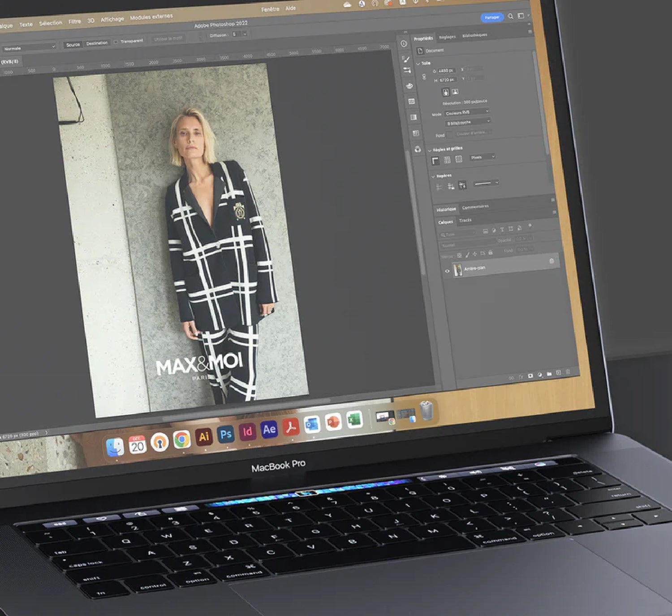Add a layer mask icon

click(530, 376)
